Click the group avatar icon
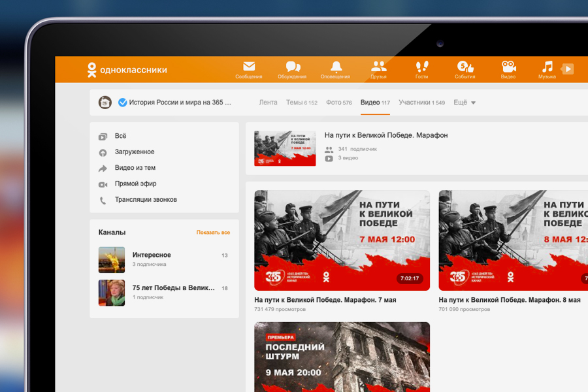The height and width of the screenshot is (392, 588). (x=105, y=103)
